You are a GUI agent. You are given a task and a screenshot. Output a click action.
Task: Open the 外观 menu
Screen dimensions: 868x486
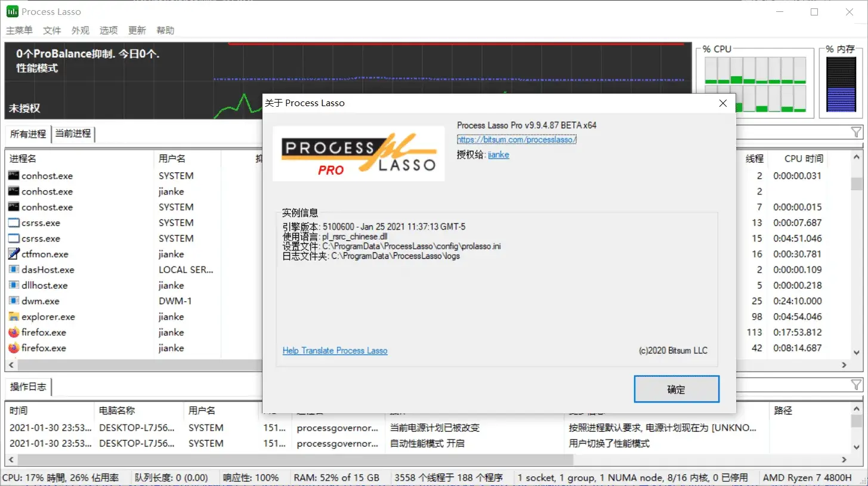[x=81, y=30]
